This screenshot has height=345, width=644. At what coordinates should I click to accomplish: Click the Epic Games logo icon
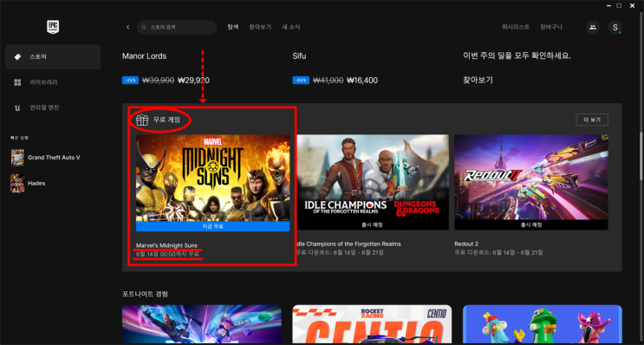coord(53,27)
